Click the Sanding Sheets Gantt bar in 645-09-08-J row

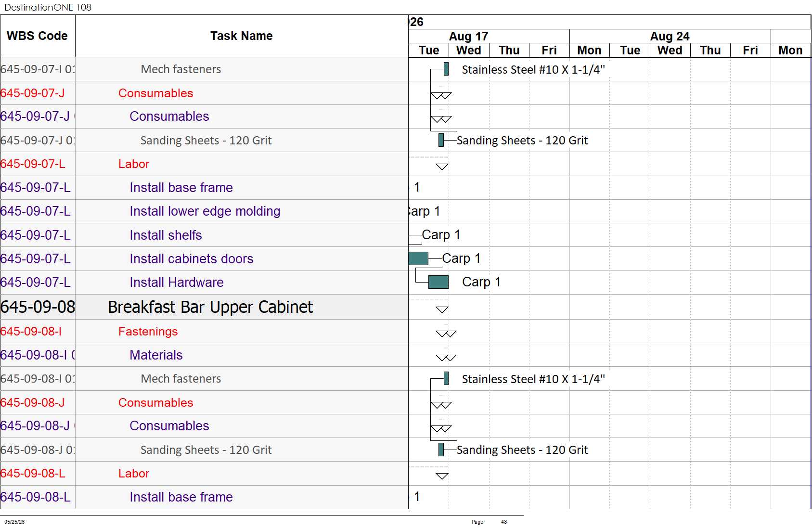(x=441, y=450)
